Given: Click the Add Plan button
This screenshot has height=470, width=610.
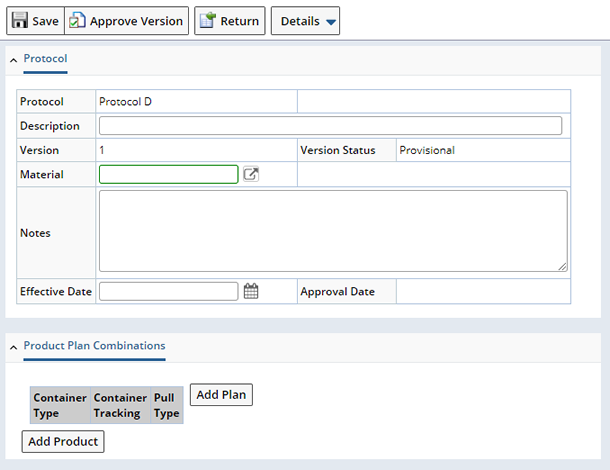Looking at the screenshot, I should pyautogui.click(x=221, y=395).
